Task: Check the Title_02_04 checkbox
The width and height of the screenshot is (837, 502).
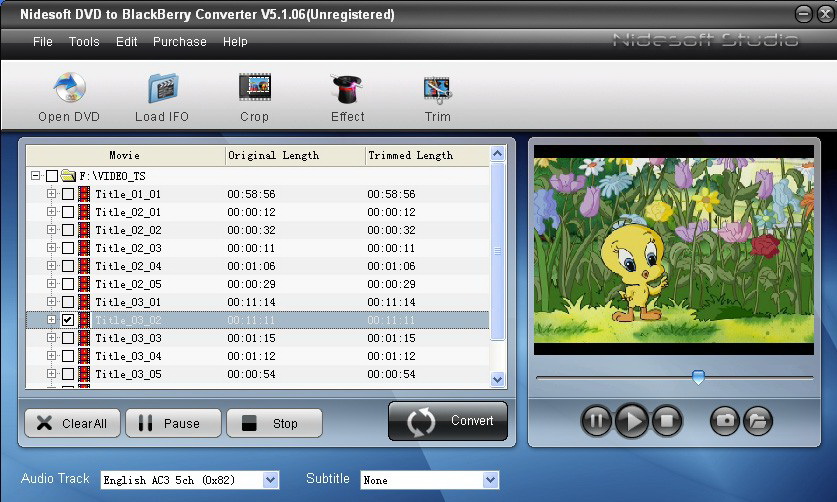Action: coord(68,266)
